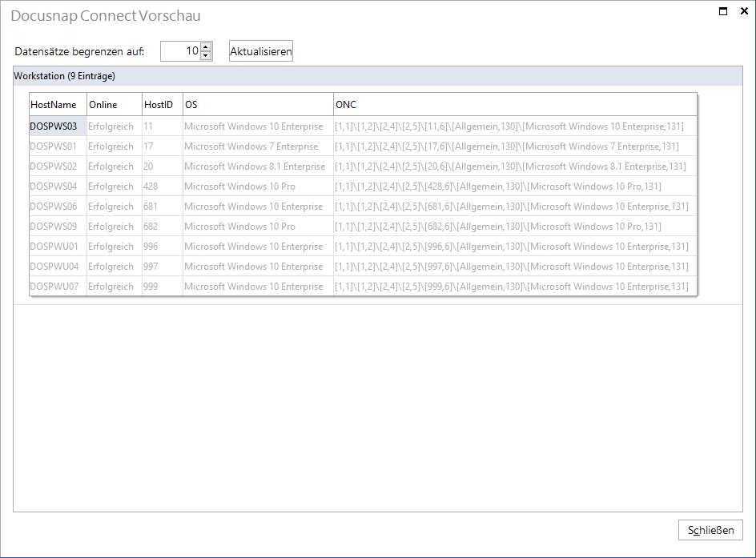Sort by the Online column header
The image size is (756, 558).
115,105
